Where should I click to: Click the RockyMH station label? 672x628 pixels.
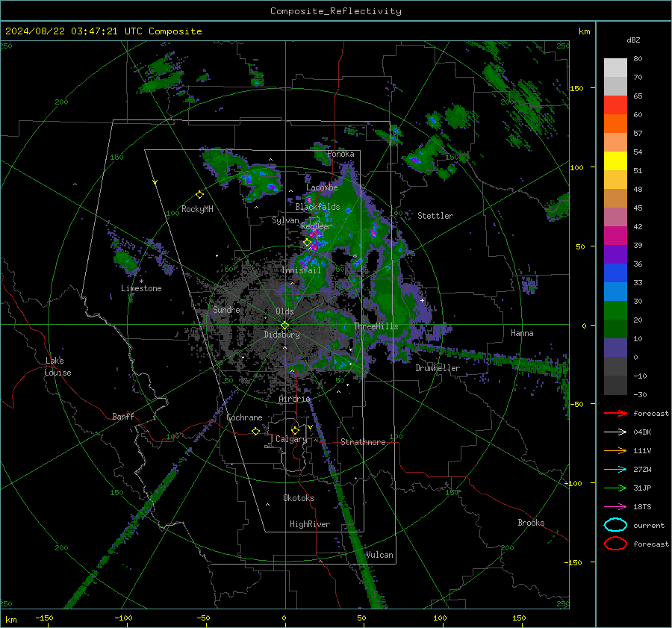(197, 209)
